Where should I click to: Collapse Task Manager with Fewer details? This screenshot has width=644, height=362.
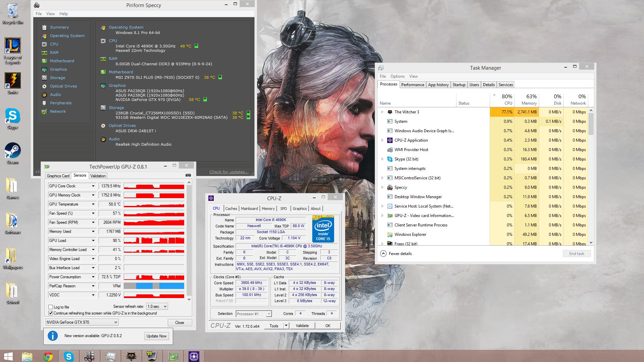[396, 254]
